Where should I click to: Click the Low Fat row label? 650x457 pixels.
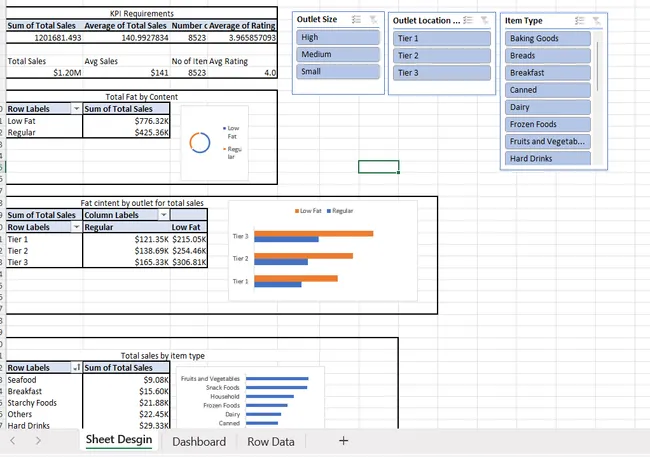tap(44, 121)
